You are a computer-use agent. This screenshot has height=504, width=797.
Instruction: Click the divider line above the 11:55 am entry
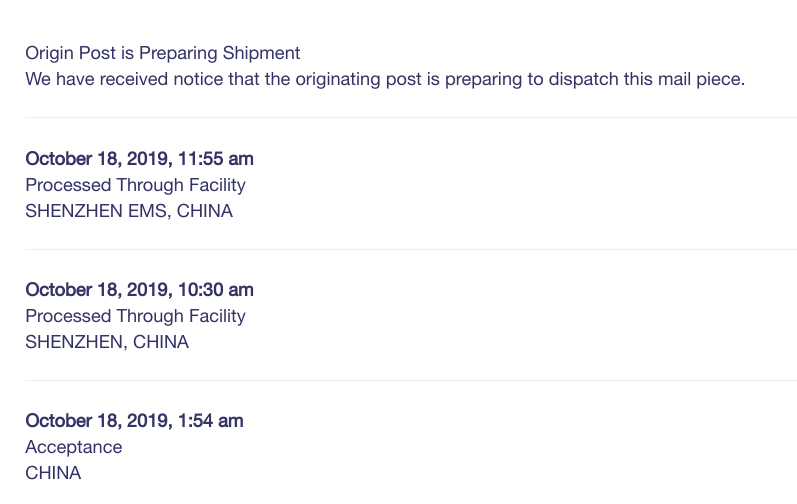[x=411, y=117]
